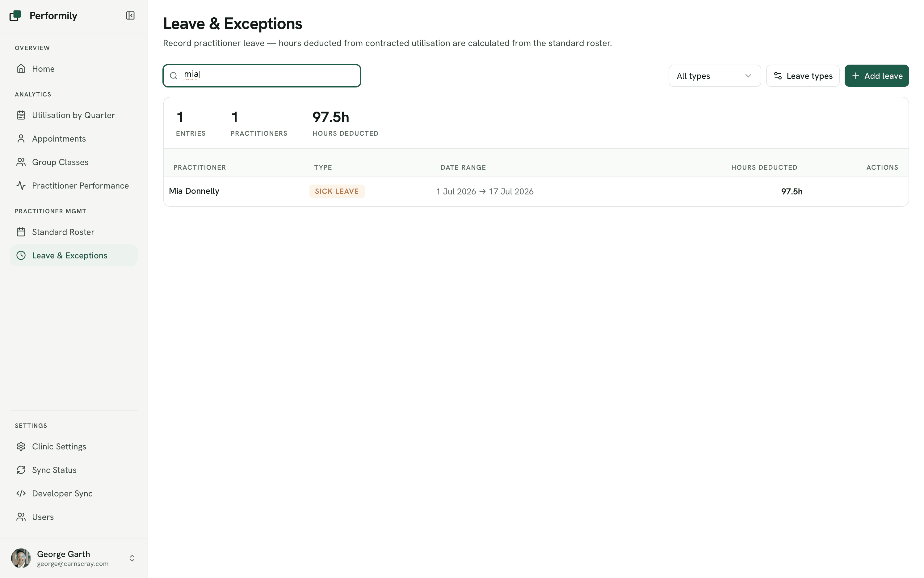Click the Appointments person icon

point(21,138)
